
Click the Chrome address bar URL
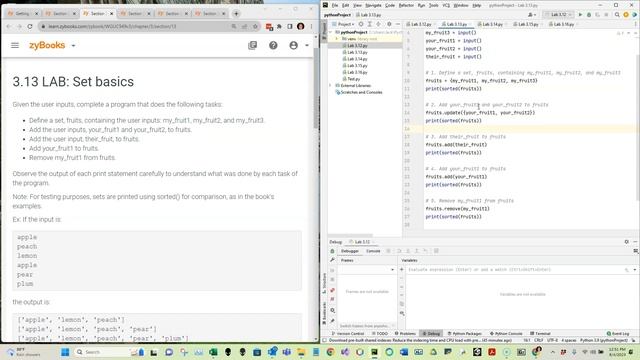click(x=112, y=27)
